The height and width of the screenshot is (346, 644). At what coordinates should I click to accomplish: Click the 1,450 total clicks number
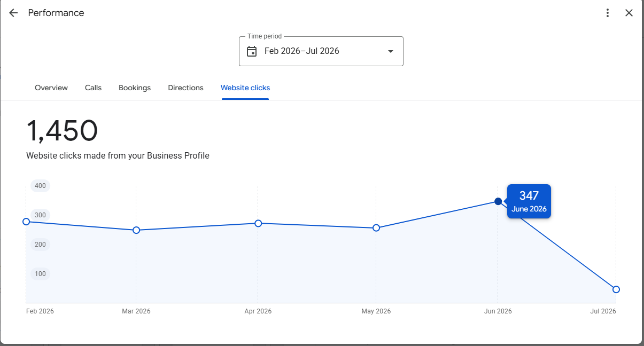click(x=62, y=131)
